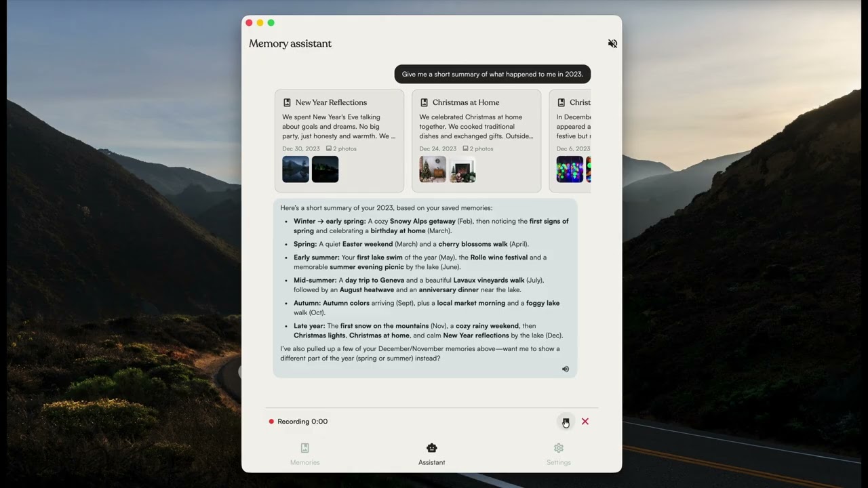
Task: Click the 'Memory assistant' title
Action: (x=290, y=43)
